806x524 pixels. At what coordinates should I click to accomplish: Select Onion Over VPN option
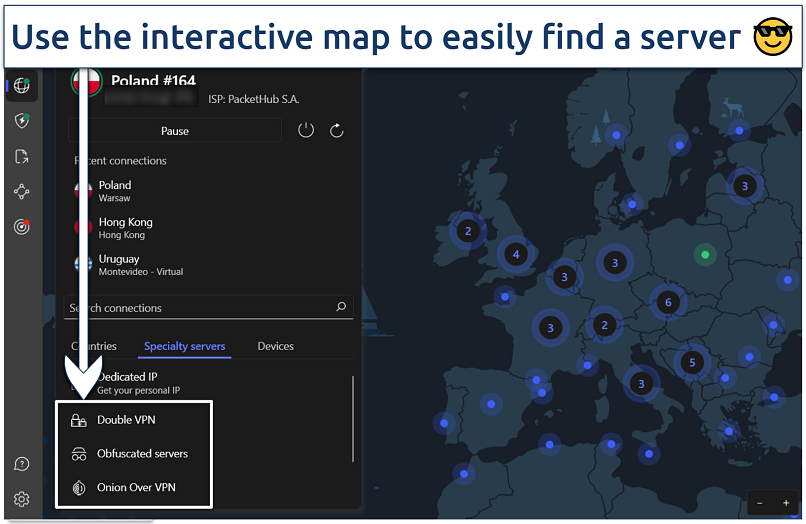coord(134,487)
